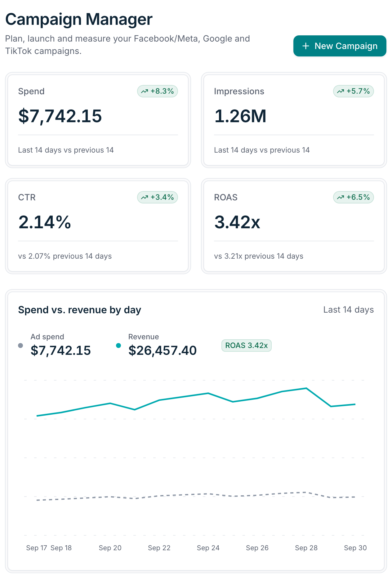Click the Revenue legend label
Image resolution: width=392 pixels, height=580 pixels.
(144, 337)
